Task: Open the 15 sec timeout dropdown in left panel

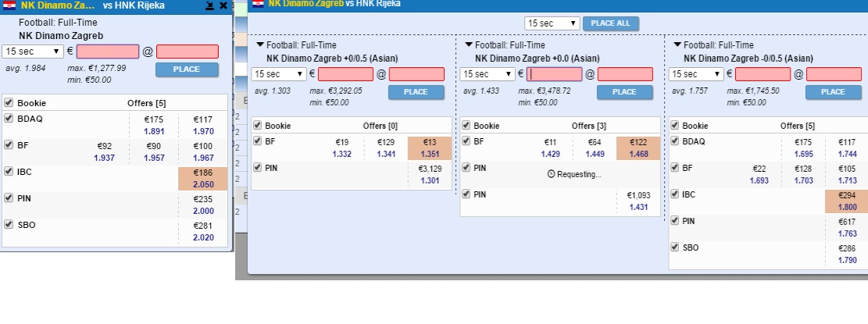Action: (33, 52)
